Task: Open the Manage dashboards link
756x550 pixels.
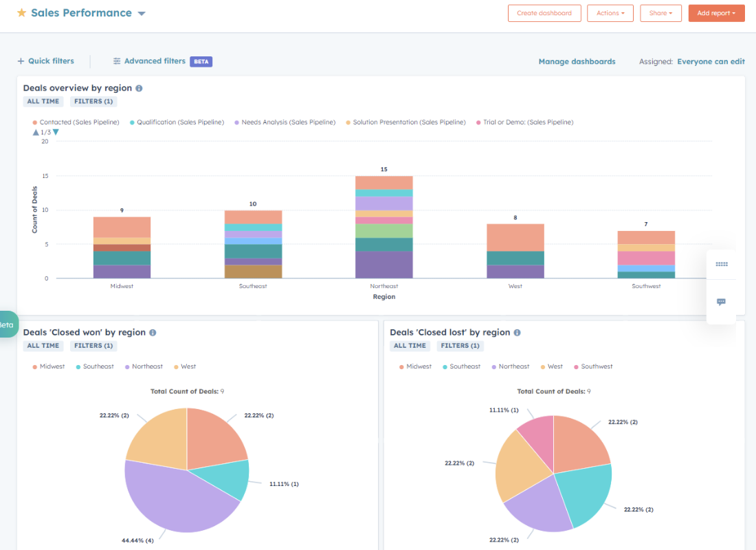Action: 577,61
